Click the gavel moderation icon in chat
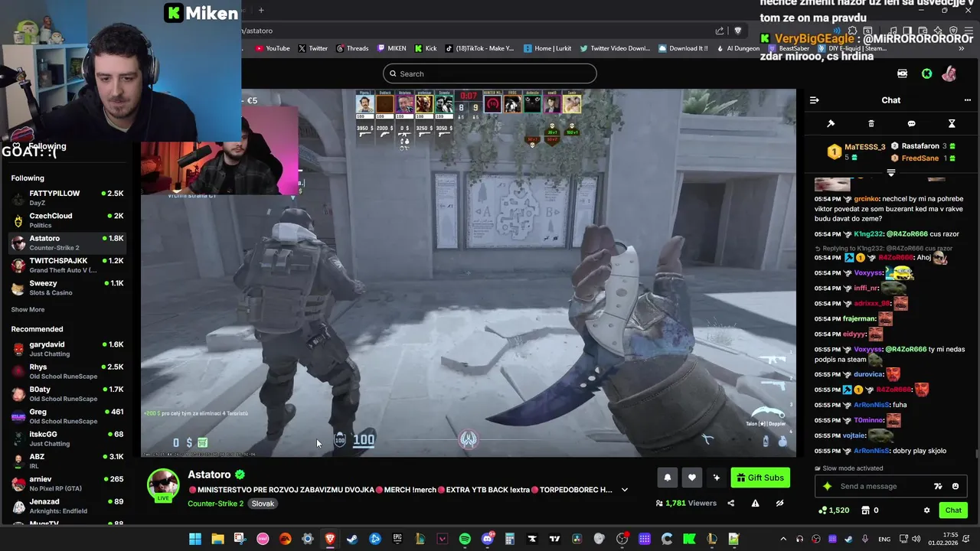This screenshot has width=980, height=551. point(831,123)
